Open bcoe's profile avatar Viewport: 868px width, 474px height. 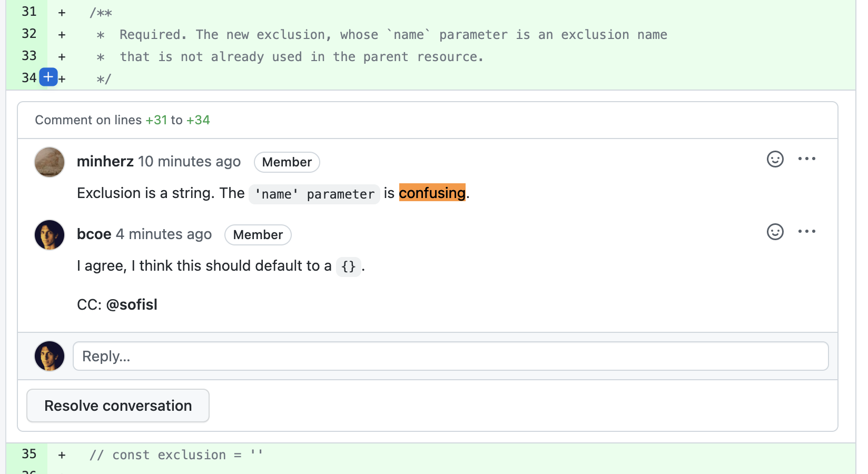49,235
